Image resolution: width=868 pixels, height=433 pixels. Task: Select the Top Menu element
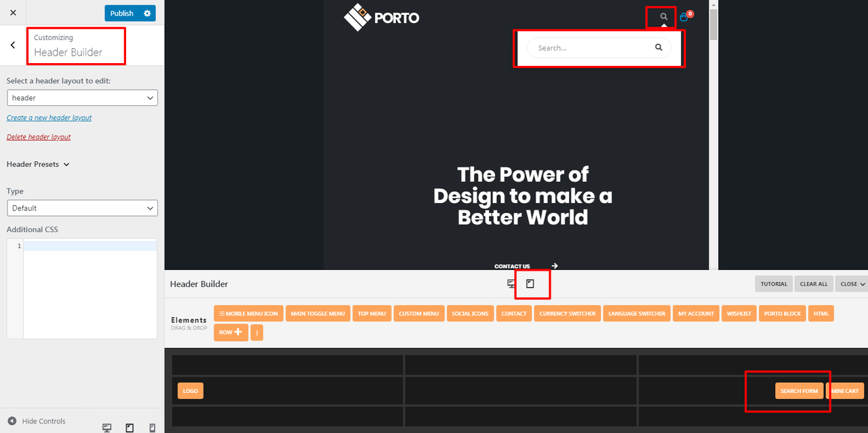372,314
